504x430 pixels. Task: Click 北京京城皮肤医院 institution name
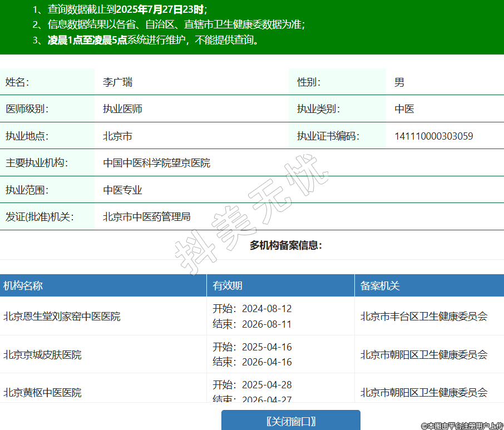tap(42, 354)
